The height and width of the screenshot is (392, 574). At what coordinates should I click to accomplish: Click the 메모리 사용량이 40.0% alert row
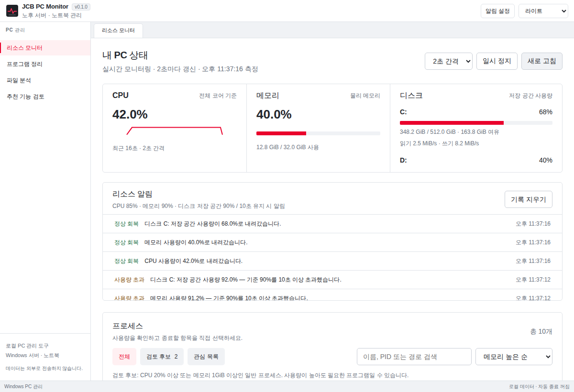332,242
